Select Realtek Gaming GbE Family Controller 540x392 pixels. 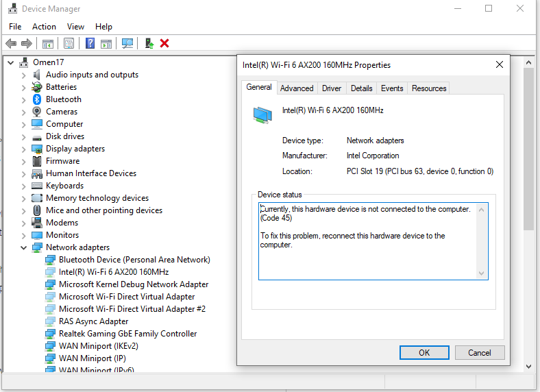[127, 334]
